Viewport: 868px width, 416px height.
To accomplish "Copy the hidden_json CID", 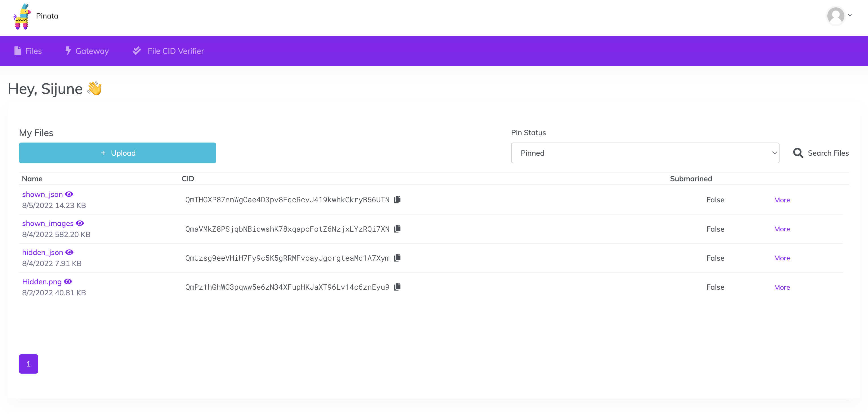I will (x=397, y=258).
